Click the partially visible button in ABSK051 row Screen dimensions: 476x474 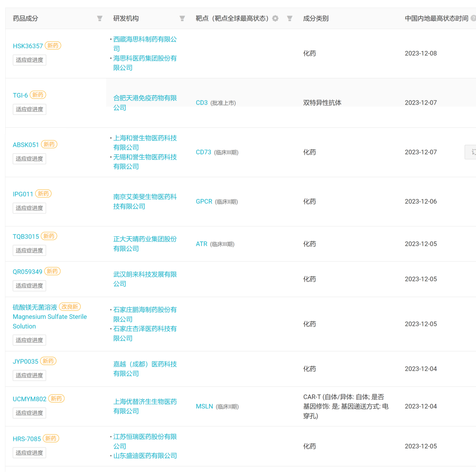click(471, 152)
